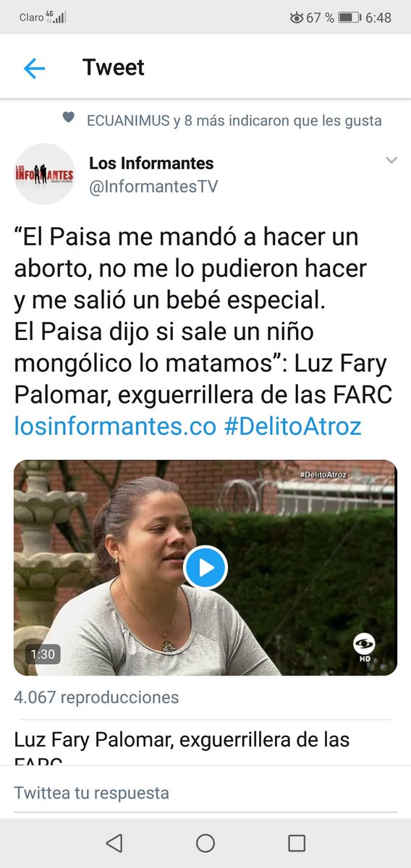Open the Luz Fary Palomar video title
This screenshot has height=868, width=411.
[x=182, y=740]
